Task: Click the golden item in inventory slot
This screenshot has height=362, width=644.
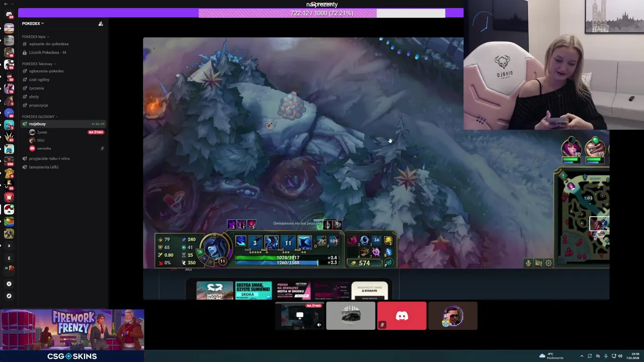Action: (388, 240)
